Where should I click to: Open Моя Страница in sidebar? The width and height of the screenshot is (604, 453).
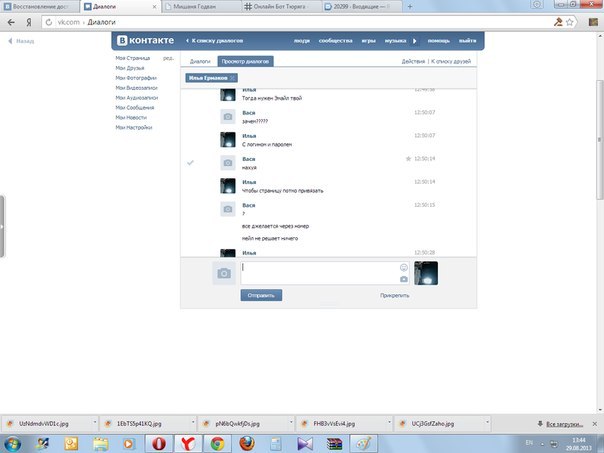tap(133, 58)
